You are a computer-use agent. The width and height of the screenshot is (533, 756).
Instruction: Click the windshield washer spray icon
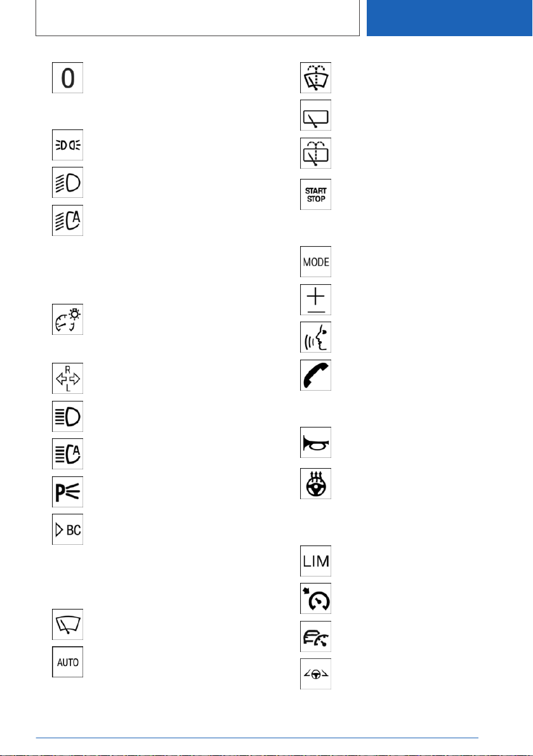tap(315, 77)
